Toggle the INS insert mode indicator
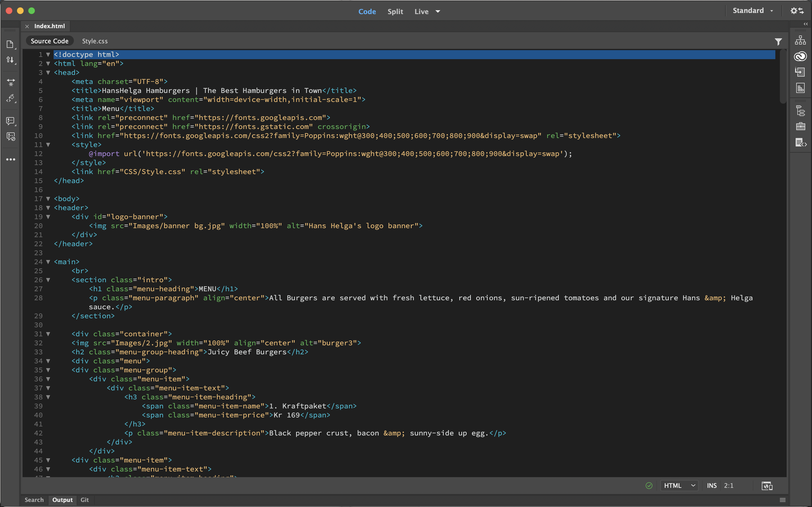Screen dimensions: 812x507 click(711, 486)
